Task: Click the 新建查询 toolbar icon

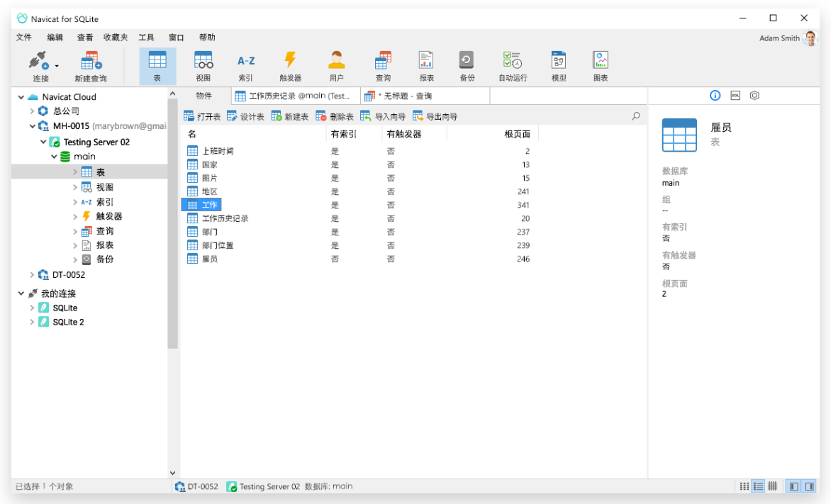Action: [91, 66]
